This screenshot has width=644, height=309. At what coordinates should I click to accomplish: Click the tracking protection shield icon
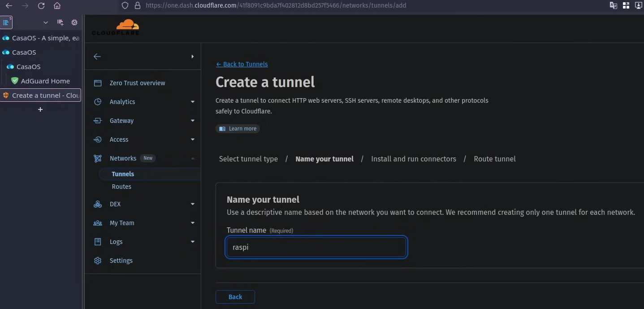pos(125,5)
